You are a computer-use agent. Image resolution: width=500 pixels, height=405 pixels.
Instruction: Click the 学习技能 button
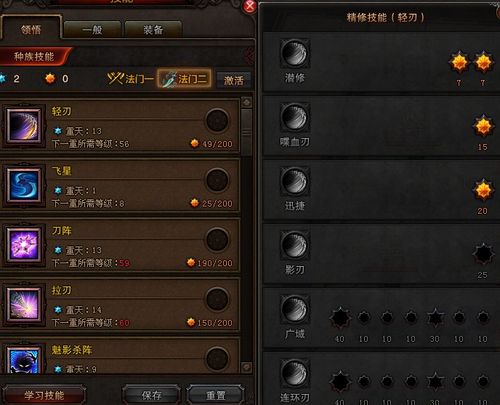point(44,395)
